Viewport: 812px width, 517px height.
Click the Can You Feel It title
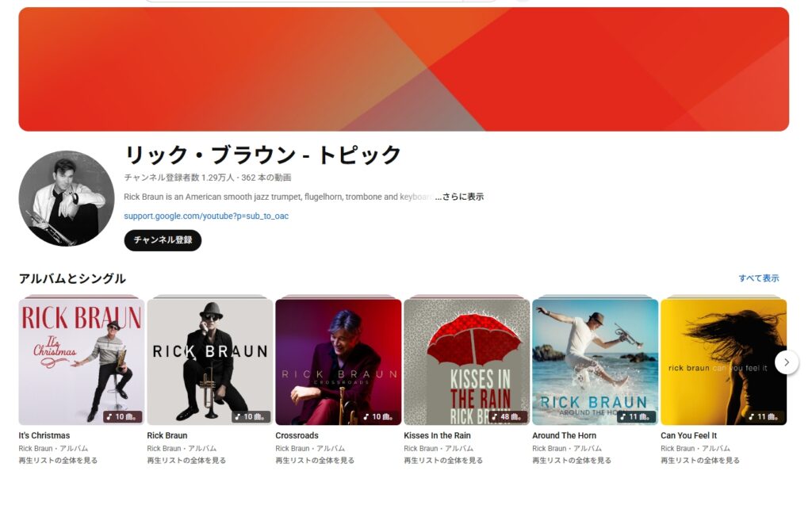[689, 435]
